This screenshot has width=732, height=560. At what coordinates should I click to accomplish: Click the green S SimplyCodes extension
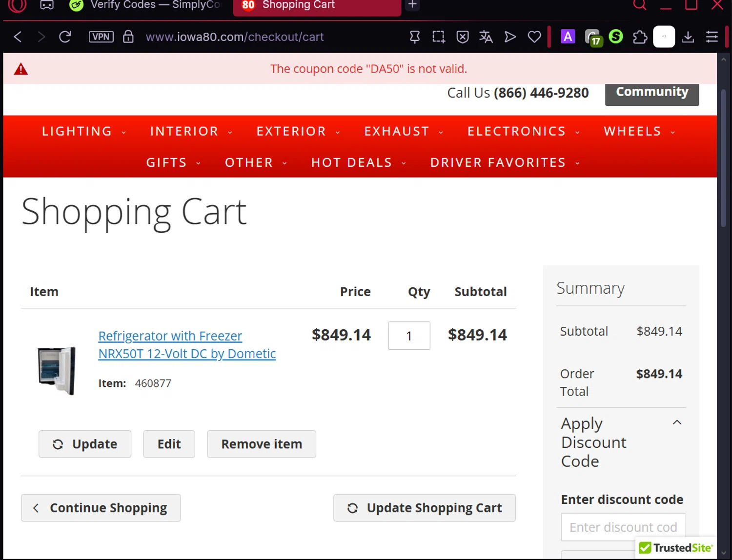tap(616, 36)
